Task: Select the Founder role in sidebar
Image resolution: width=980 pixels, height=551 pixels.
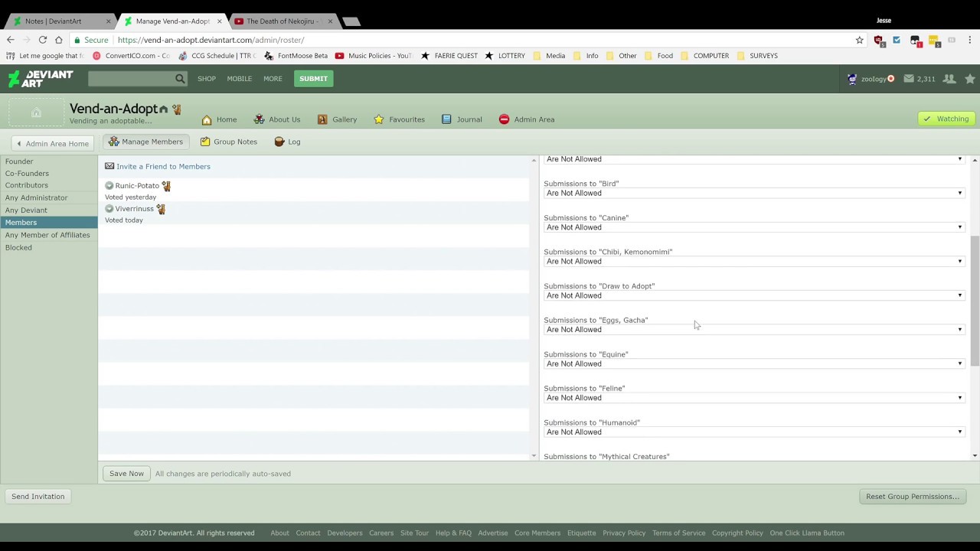Action: pos(19,161)
